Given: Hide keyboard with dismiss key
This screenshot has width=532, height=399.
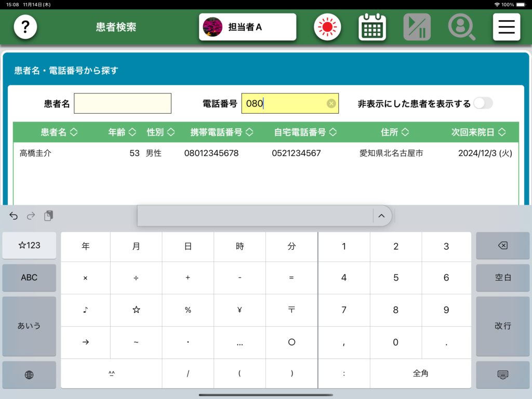Looking at the screenshot, I should pyautogui.click(x=502, y=375).
